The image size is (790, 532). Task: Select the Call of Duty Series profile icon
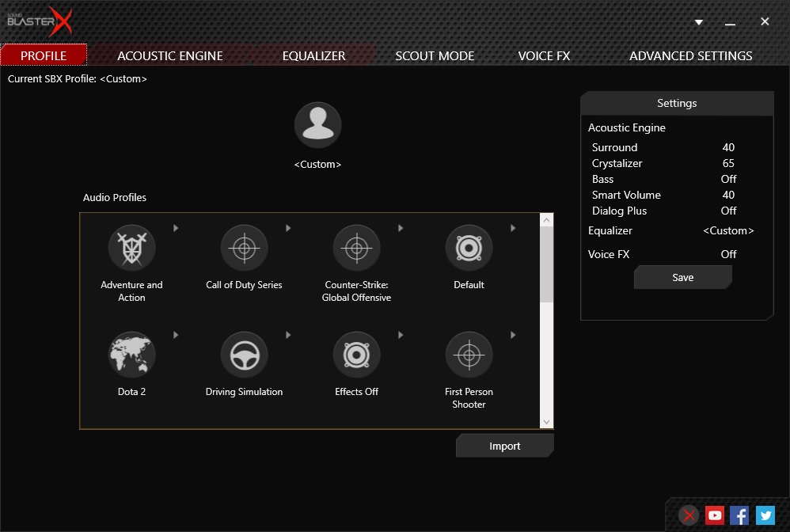(245, 248)
